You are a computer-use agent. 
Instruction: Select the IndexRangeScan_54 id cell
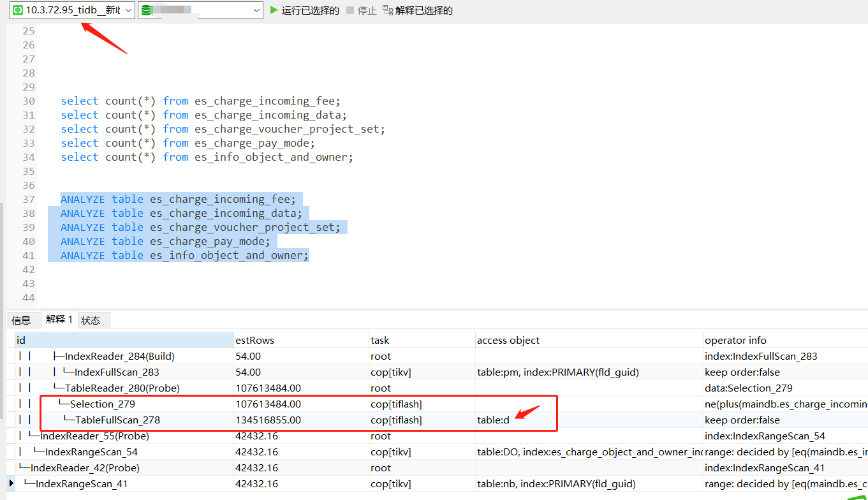(124, 452)
